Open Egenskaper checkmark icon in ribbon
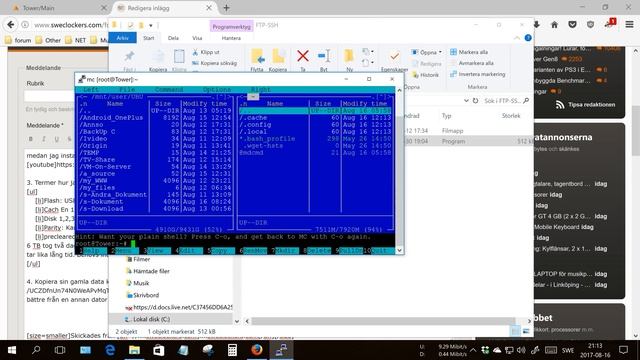 [x=394, y=56]
